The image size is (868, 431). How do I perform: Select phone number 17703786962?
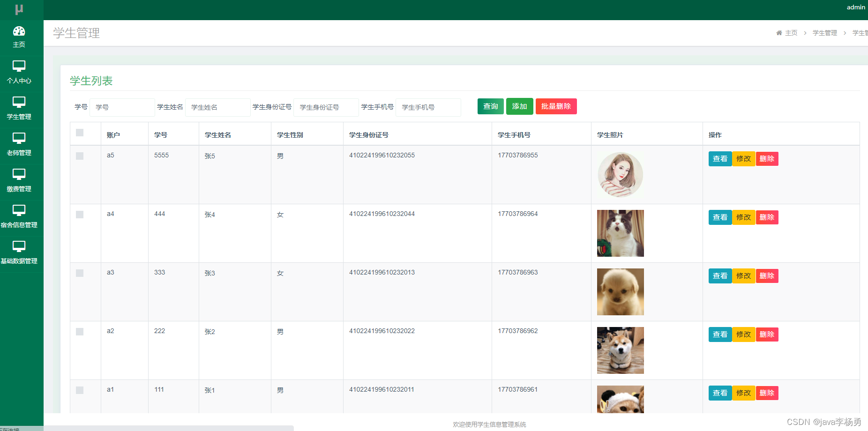518,331
